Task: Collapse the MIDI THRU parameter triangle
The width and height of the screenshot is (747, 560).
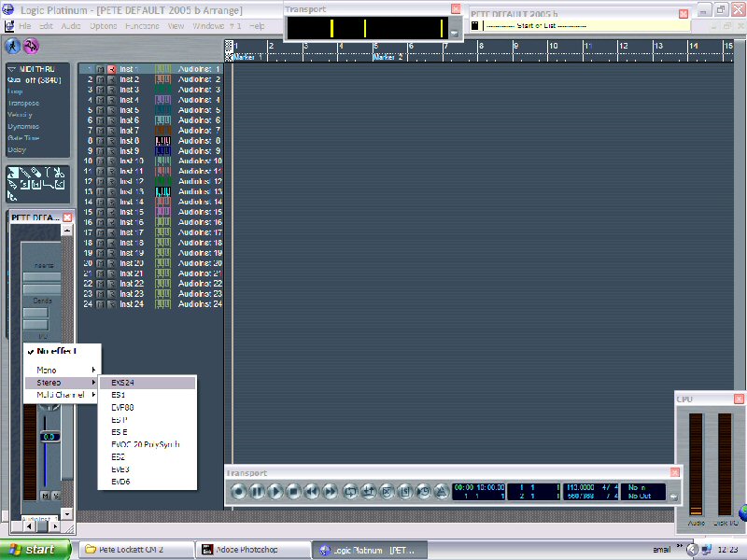Action: (x=11, y=69)
